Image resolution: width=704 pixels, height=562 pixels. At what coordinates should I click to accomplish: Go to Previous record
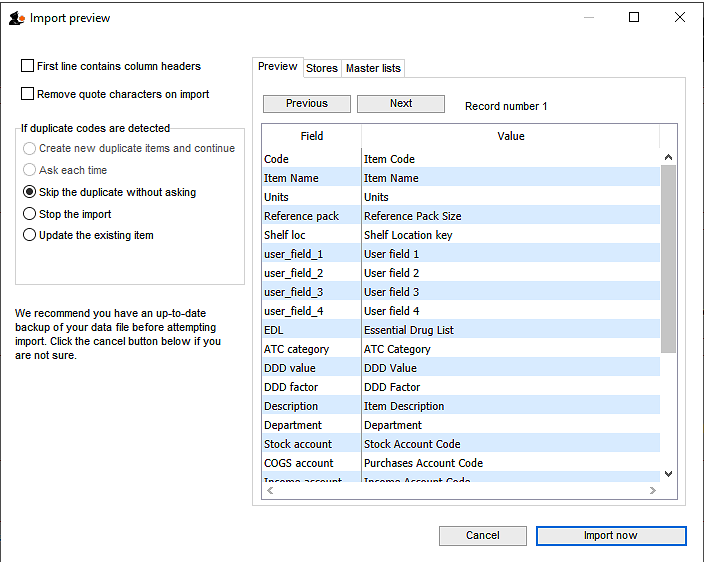[x=306, y=104]
